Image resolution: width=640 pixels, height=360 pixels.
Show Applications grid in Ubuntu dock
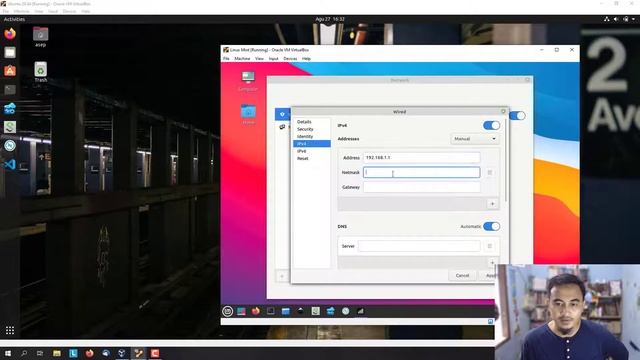[x=10, y=330]
